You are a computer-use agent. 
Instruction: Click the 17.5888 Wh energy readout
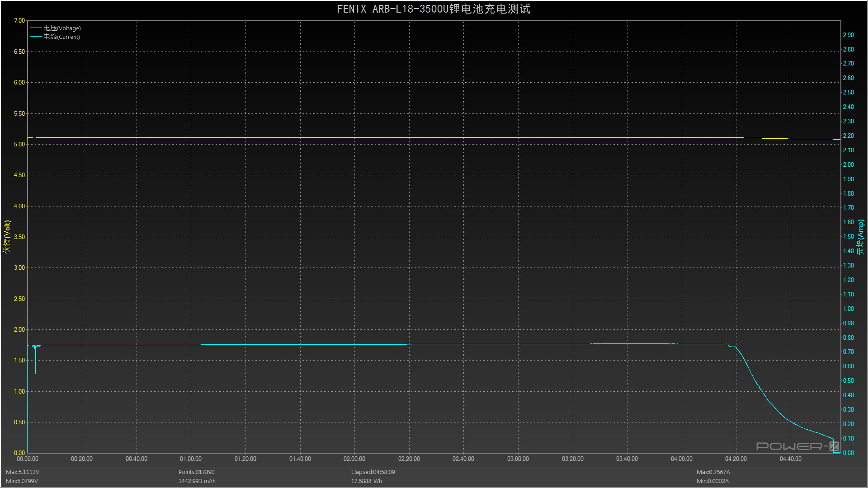(x=366, y=481)
